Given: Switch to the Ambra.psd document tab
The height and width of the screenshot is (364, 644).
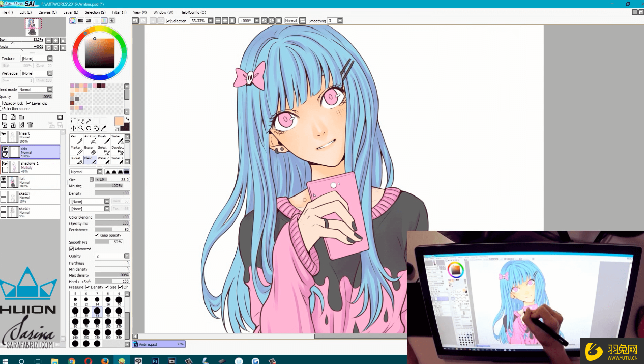Looking at the screenshot, I should point(159,344).
